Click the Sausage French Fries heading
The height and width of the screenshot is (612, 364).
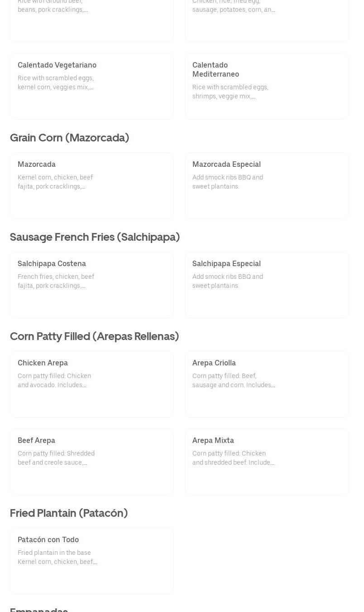[x=95, y=237]
